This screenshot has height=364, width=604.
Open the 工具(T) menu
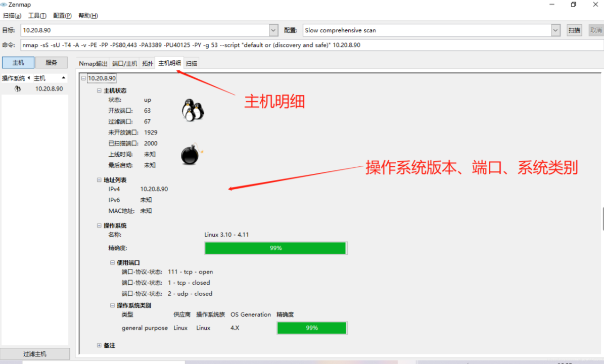click(37, 15)
